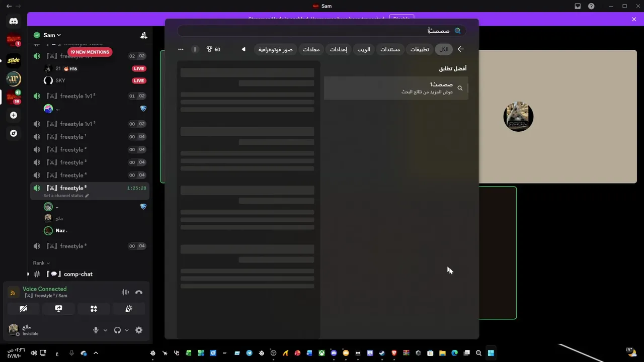The image size is (644, 362).
Task: Open best match result صصصث1
Action: [396, 88]
